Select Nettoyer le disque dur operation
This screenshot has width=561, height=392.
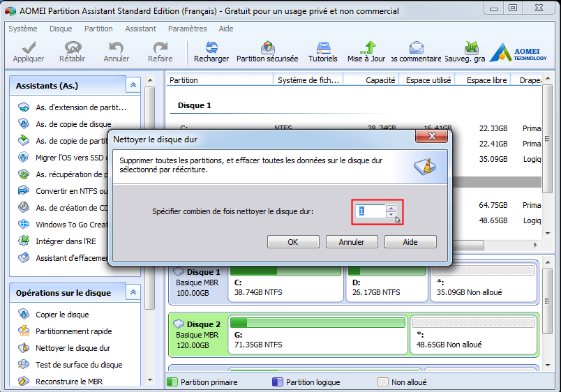tap(64, 348)
